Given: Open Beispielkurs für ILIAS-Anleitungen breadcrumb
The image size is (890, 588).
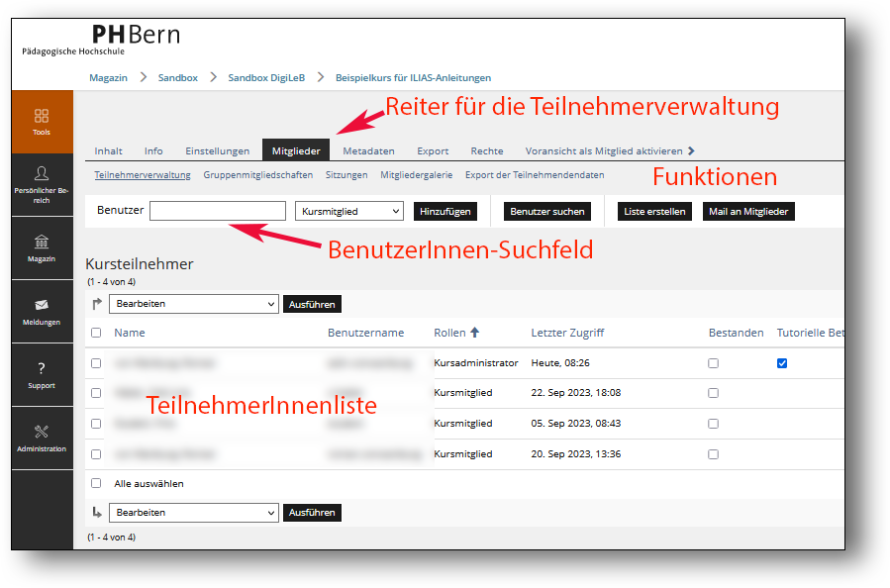Looking at the screenshot, I should coord(413,78).
